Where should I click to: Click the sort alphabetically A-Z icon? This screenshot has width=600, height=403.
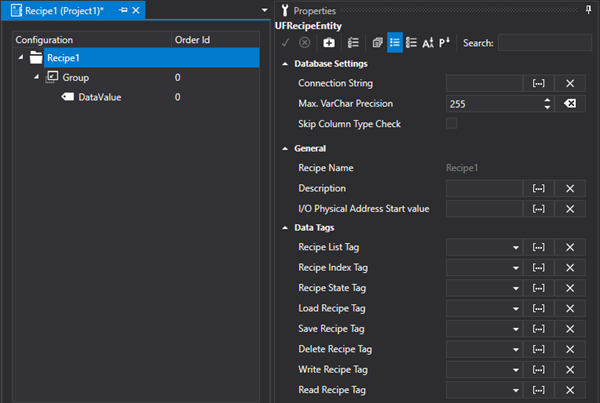pos(428,43)
